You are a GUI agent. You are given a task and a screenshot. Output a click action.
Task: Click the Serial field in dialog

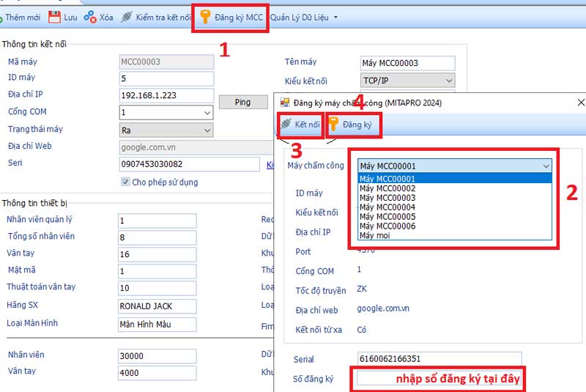[439, 358]
